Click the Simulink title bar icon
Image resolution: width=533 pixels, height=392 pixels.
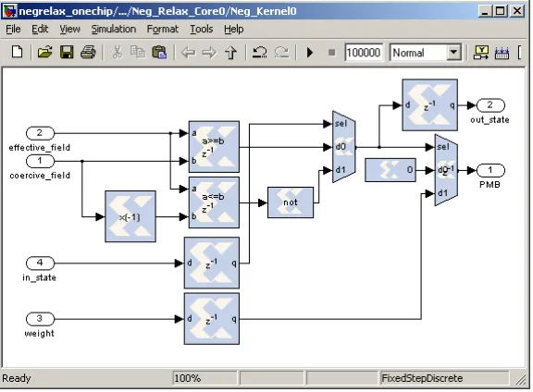pos(9,11)
